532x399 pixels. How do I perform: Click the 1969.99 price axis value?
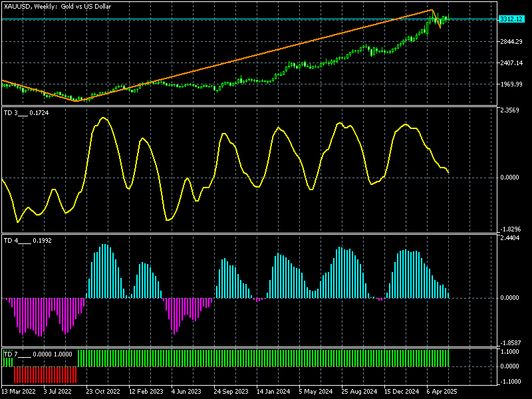(511, 84)
